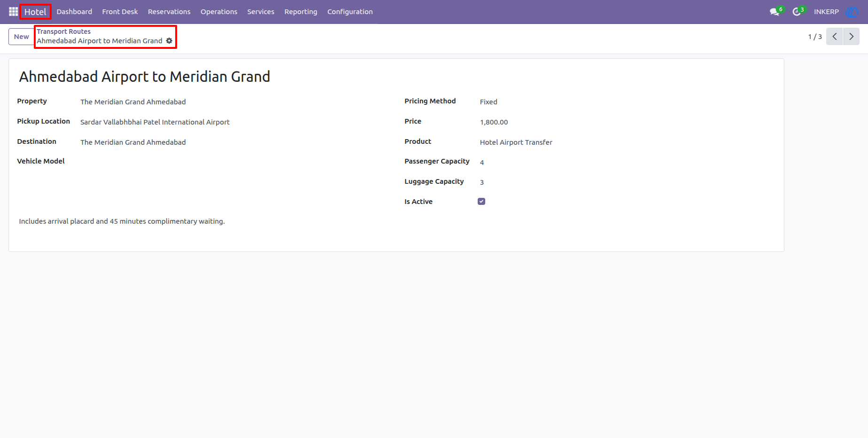Open the gear actions menu beside record title
This screenshot has width=868, height=438.
point(169,41)
